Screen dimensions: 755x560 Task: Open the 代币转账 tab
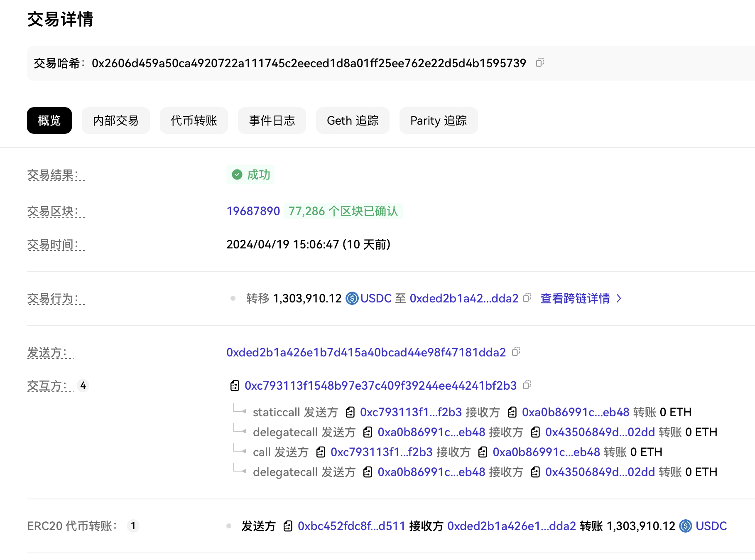tap(194, 120)
